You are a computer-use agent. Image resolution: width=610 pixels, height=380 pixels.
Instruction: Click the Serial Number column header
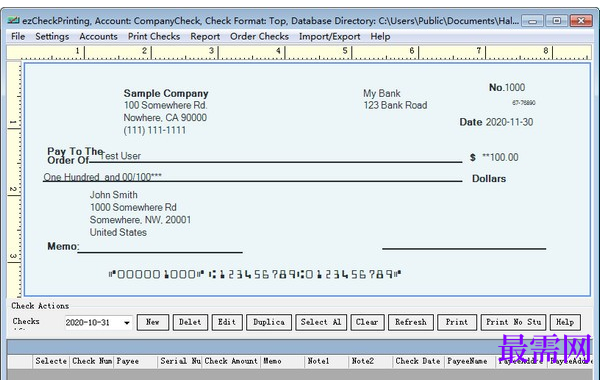[x=180, y=361]
